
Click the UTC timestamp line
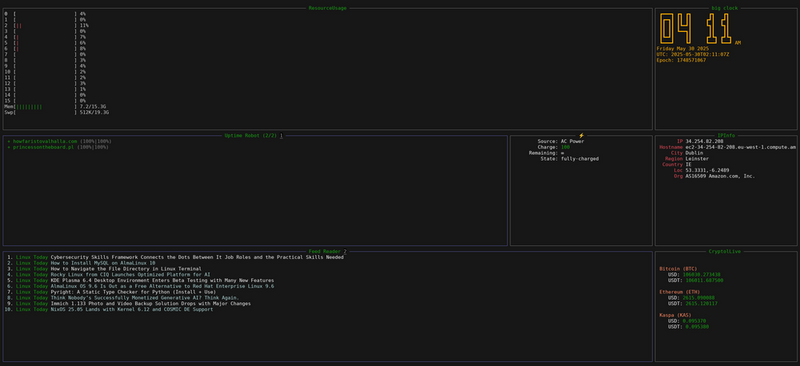(x=693, y=55)
